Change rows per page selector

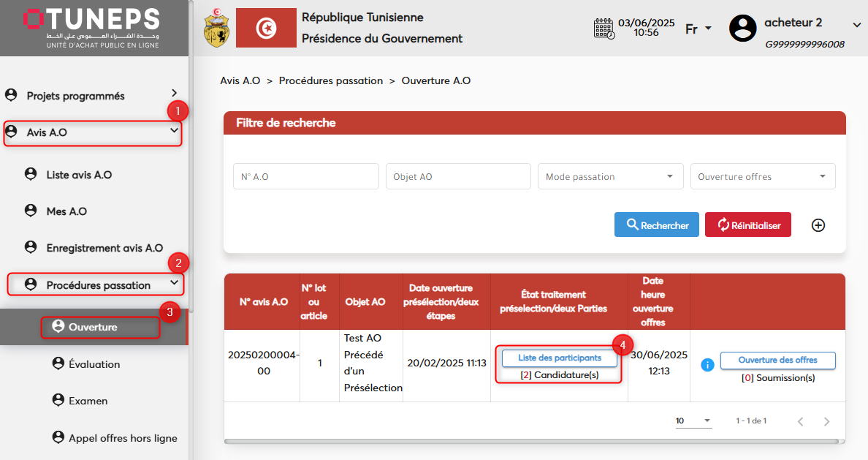tap(693, 421)
